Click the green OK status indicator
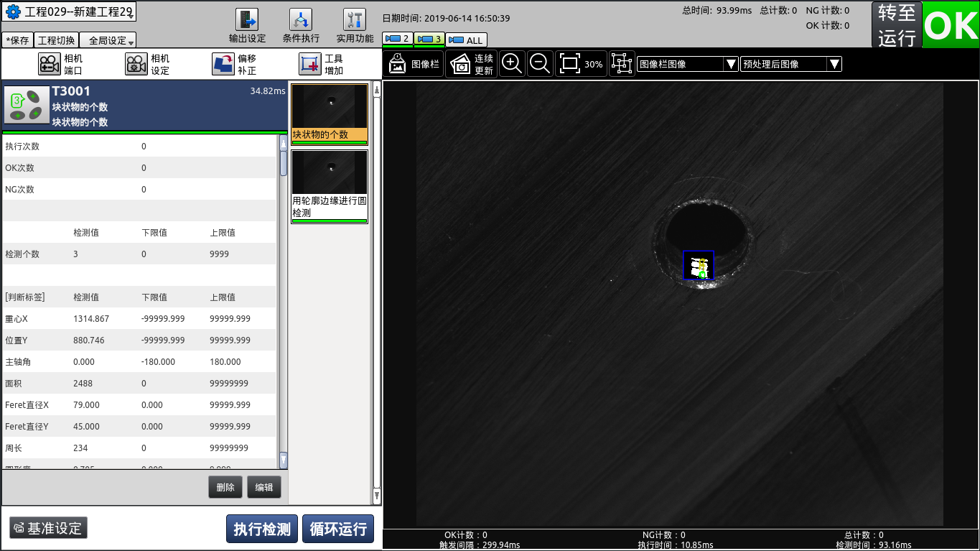Image resolution: width=980 pixels, height=551 pixels. point(951,25)
